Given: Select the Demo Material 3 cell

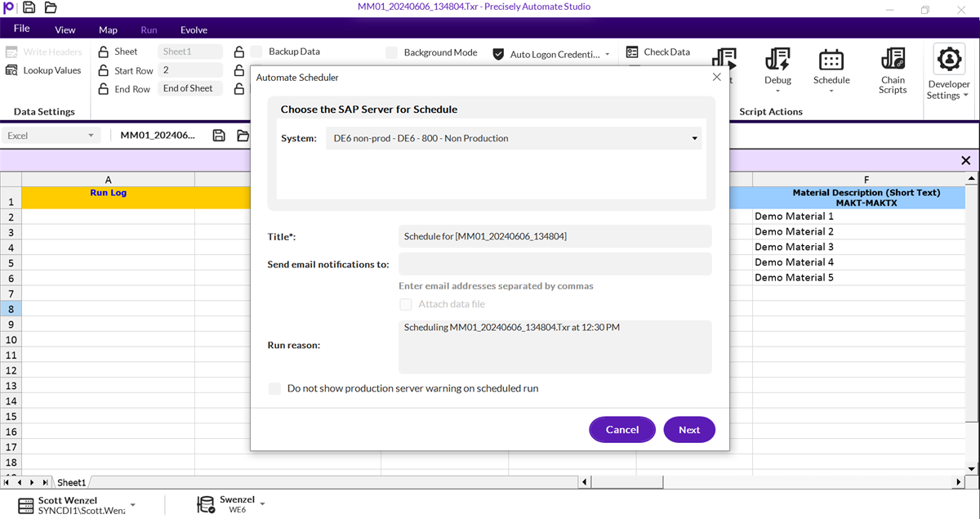Looking at the screenshot, I should point(859,247).
